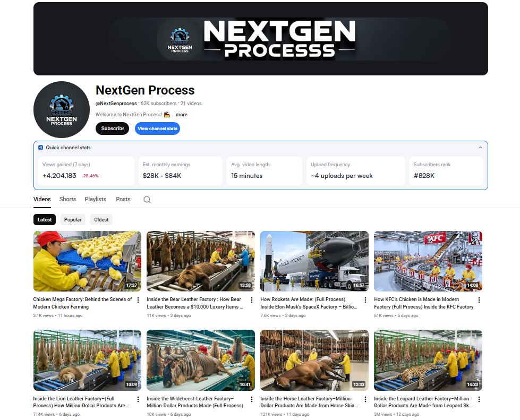
Task: Open the Wildebeest Leather Factory video thumbnail
Action: tap(201, 360)
